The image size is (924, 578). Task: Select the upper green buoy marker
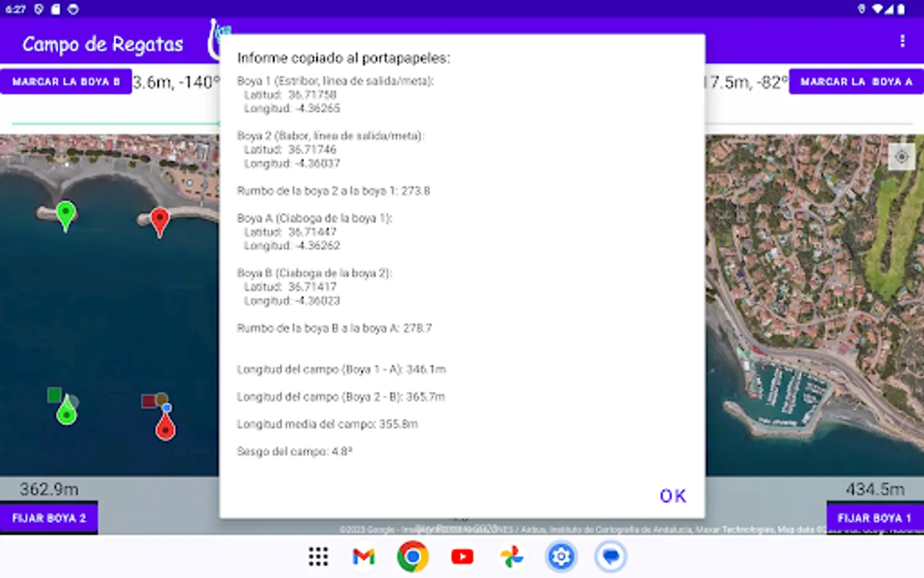(x=65, y=215)
